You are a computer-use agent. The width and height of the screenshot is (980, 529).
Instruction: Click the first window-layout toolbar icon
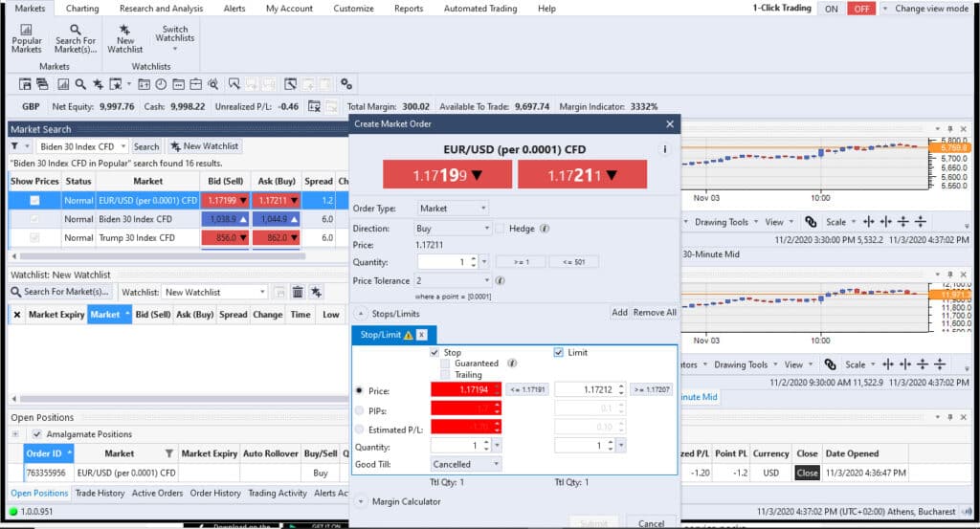(x=25, y=84)
